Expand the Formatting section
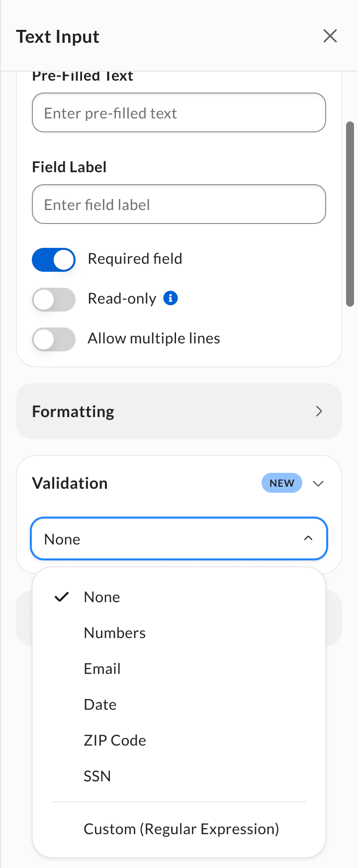 179,411
